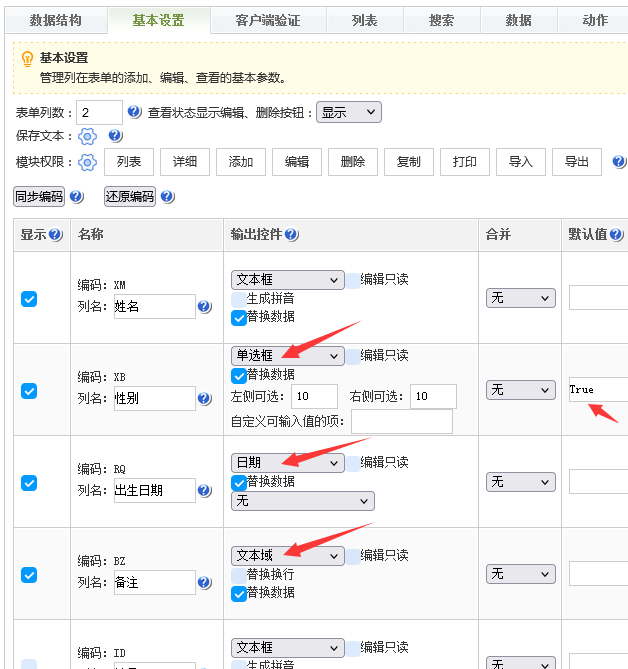
Task: Click the 导入 module permission button
Action: (x=521, y=162)
